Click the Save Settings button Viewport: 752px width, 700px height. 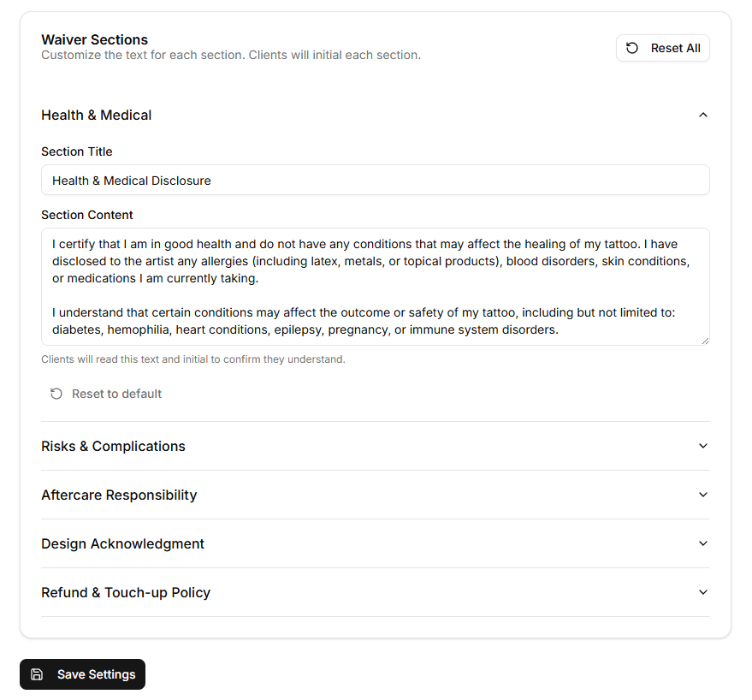click(82, 674)
